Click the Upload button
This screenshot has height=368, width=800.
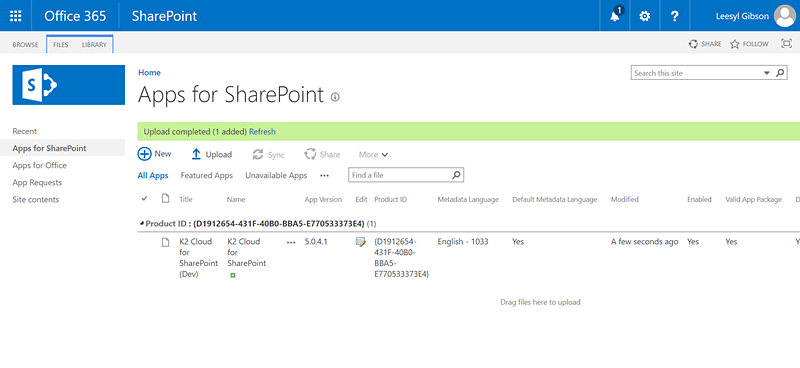pos(212,154)
